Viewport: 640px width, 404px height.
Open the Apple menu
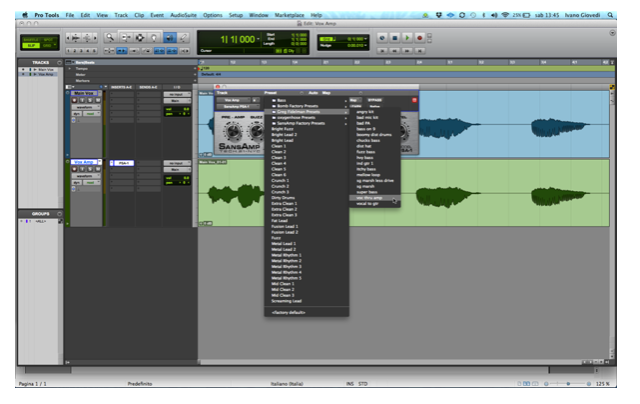point(25,15)
